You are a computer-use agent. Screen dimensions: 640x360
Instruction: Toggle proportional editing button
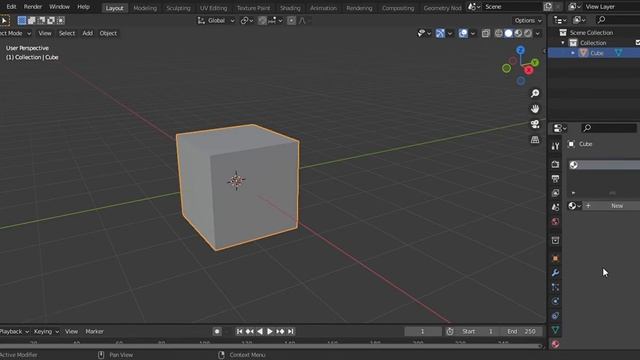(x=291, y=20)
